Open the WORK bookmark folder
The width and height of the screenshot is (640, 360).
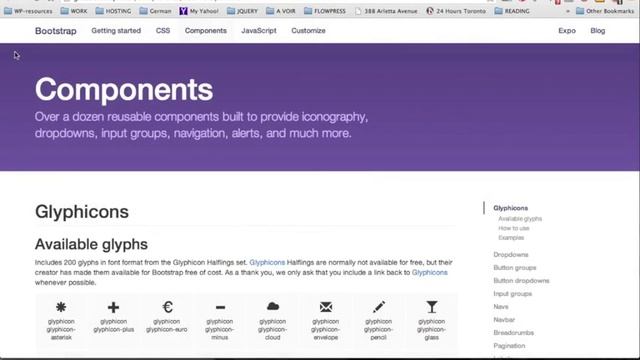tap(74, 11)
